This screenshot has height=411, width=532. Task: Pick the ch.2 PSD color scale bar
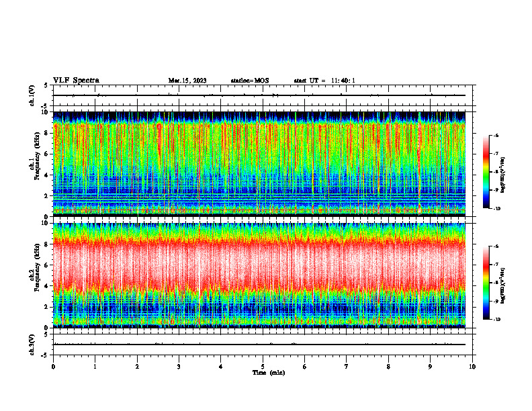click(x=486, y=283)
